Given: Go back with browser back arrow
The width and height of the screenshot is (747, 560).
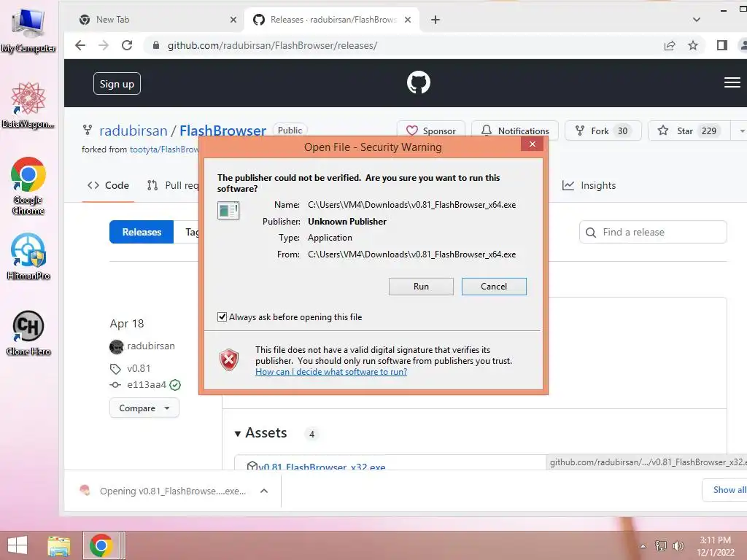Looking at the screenshot, I should click(x=80, y=45).
